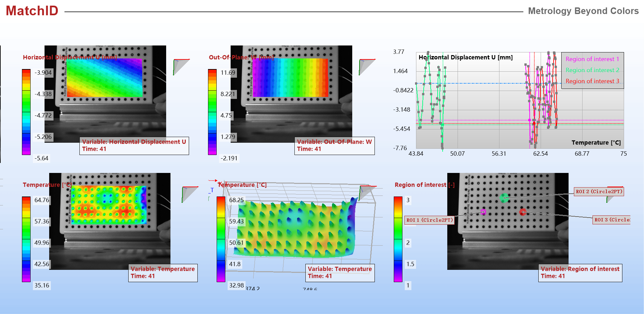Screen dimensions: 644x314
Task: Click the 2D Temperature map color scale bar
Action: [x=26, y=239]
